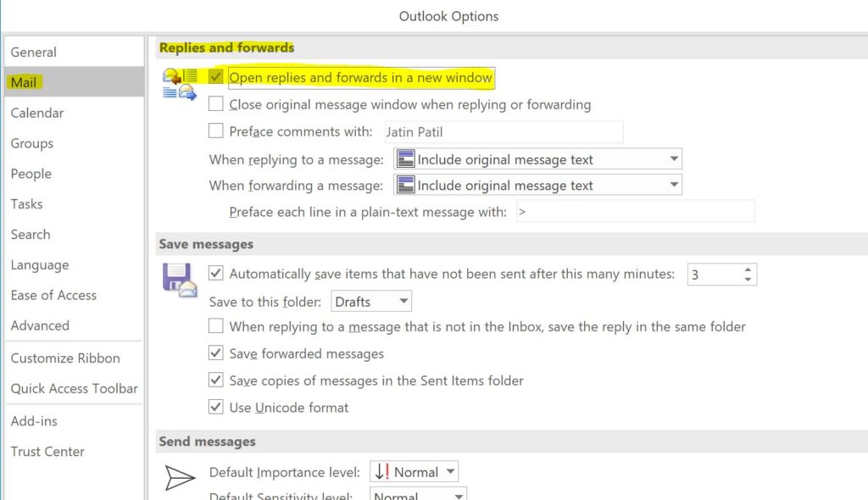This screenshot has height=500, width=868.
Task: Click the Jatin Patil preface comments field
Action: (504, 132)
